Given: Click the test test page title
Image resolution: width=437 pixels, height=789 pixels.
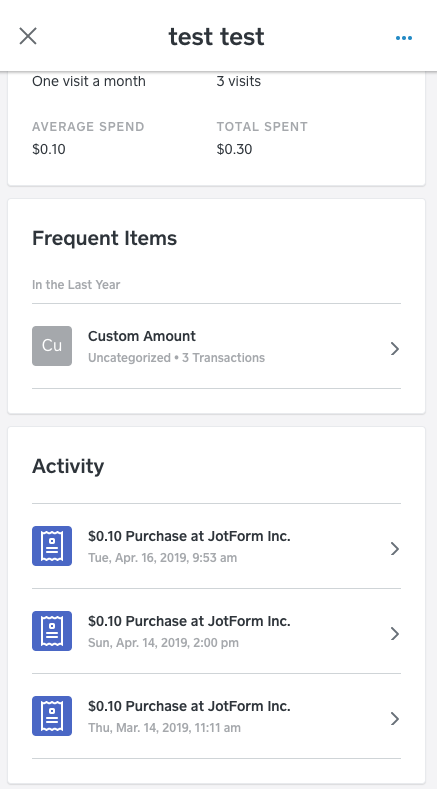Looking at the screenshot, I should tap(216, 37).
